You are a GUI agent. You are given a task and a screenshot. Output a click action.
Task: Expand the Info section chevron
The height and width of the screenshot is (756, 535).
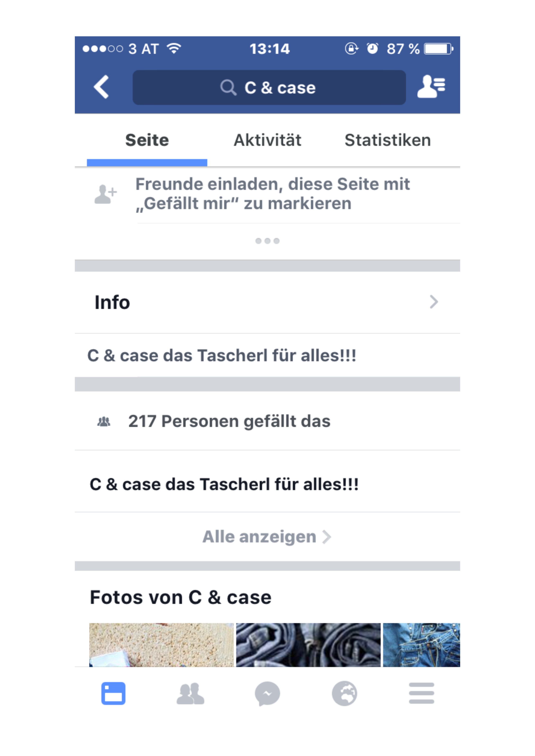click(434, 302)
